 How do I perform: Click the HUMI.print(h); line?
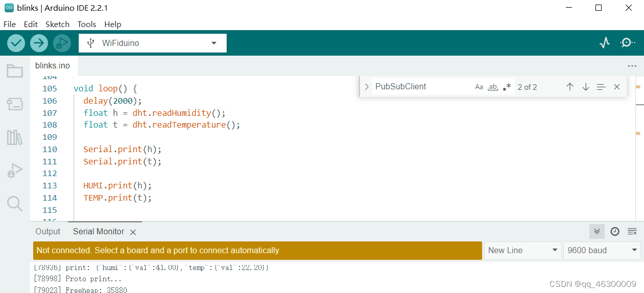pos(117,186)
